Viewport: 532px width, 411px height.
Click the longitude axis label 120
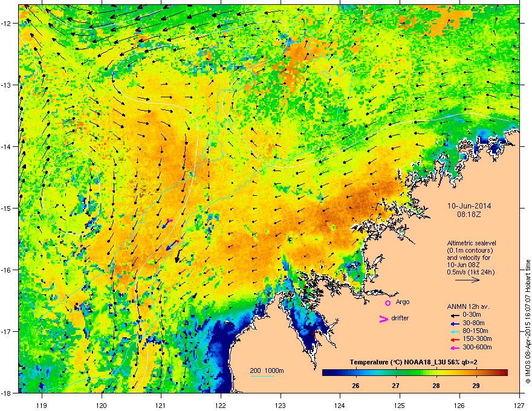pyautogui.click(x=102, y=405)
